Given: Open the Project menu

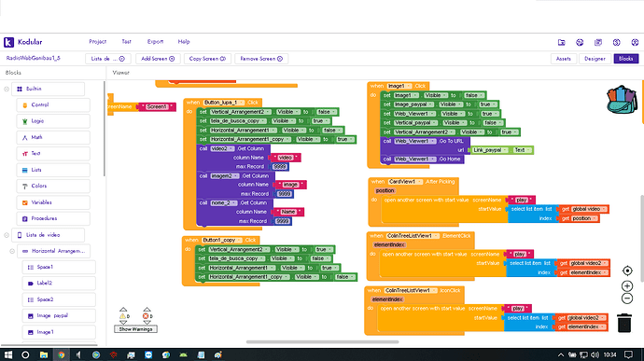Looking at the screenshot, I should (98, 41).
